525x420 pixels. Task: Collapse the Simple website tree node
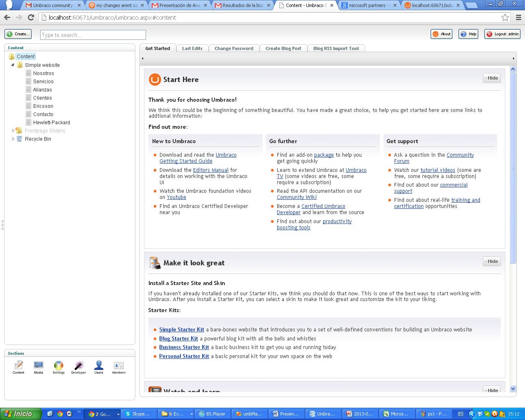(x=13, y=65)
